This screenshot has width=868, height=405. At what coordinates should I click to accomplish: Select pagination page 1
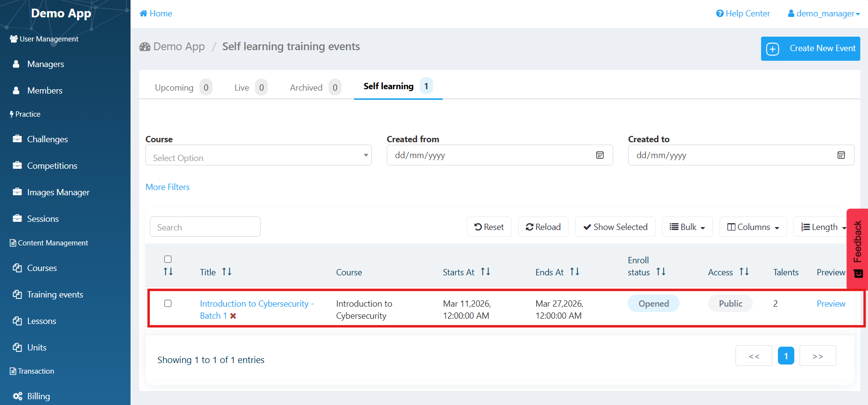pos(786,356)
